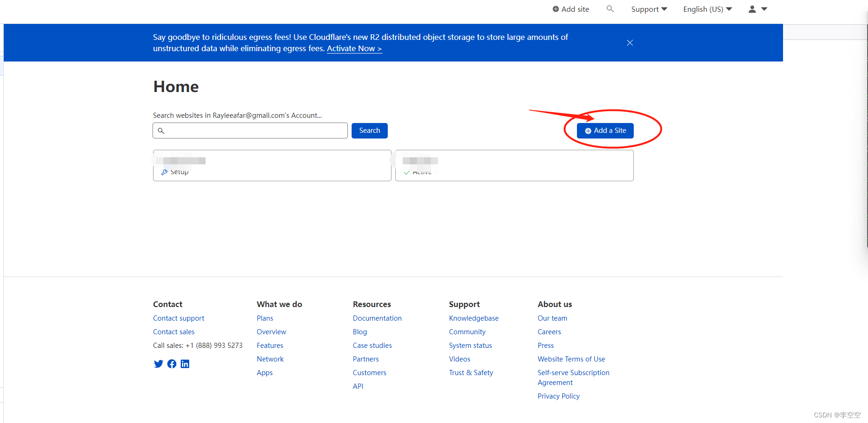Open the Videos link
This screenshot has width=868, height=423.
[x=460, y=359]
